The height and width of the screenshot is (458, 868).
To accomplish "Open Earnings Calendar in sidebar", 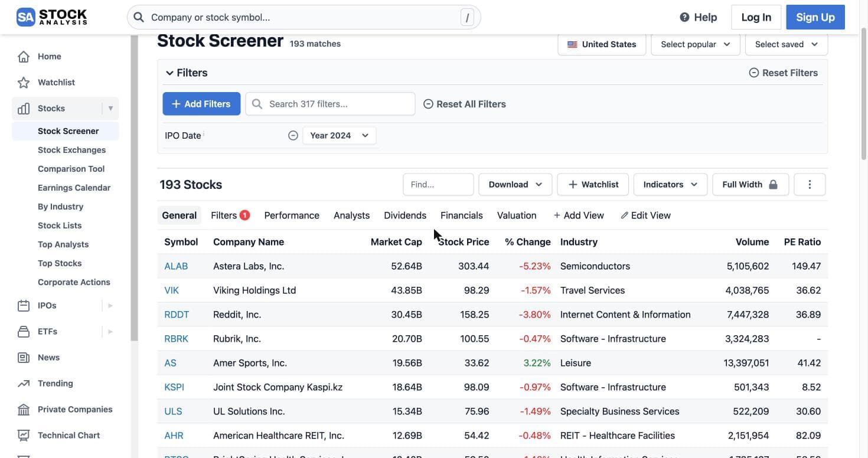I will [x=74, y=188].
